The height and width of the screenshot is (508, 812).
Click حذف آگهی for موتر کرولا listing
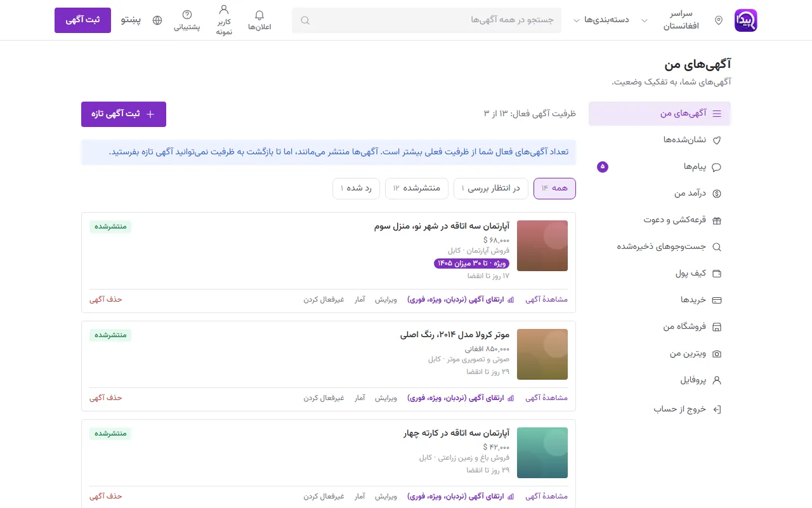(x=106, y=398)
